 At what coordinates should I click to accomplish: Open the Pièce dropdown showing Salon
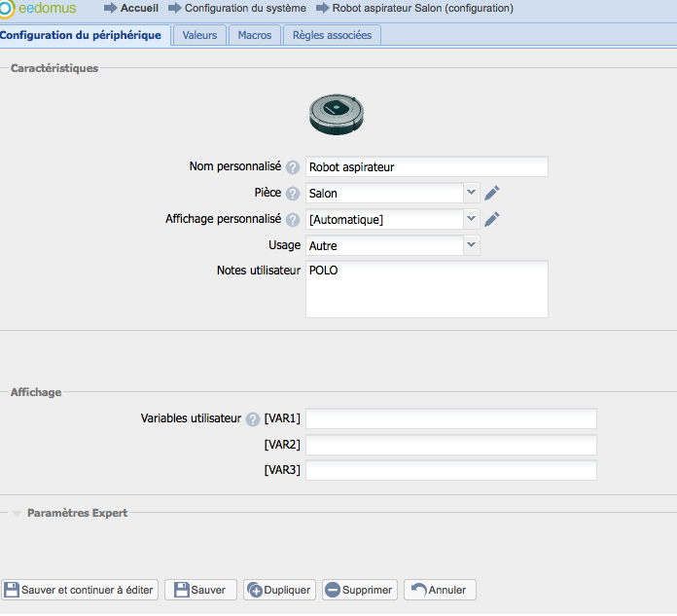pyautogui.click(x=472, y=193)
